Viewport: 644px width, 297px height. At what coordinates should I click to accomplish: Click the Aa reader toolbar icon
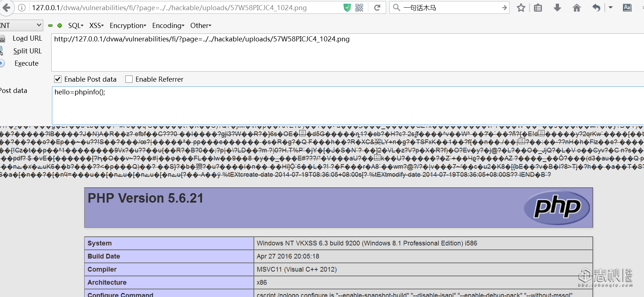(x=627, y=8)
